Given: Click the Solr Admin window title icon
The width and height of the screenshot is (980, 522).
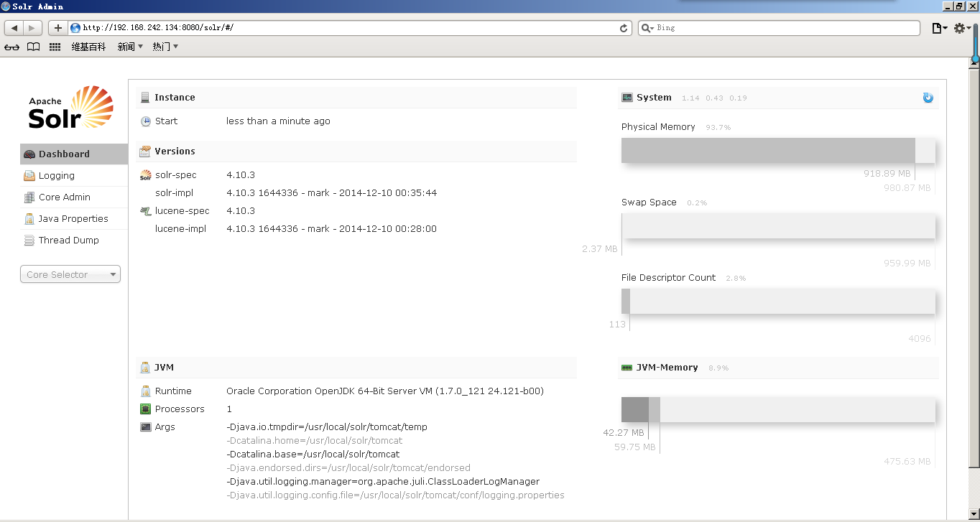Looking at the screenshot, I should coord(6,6).
